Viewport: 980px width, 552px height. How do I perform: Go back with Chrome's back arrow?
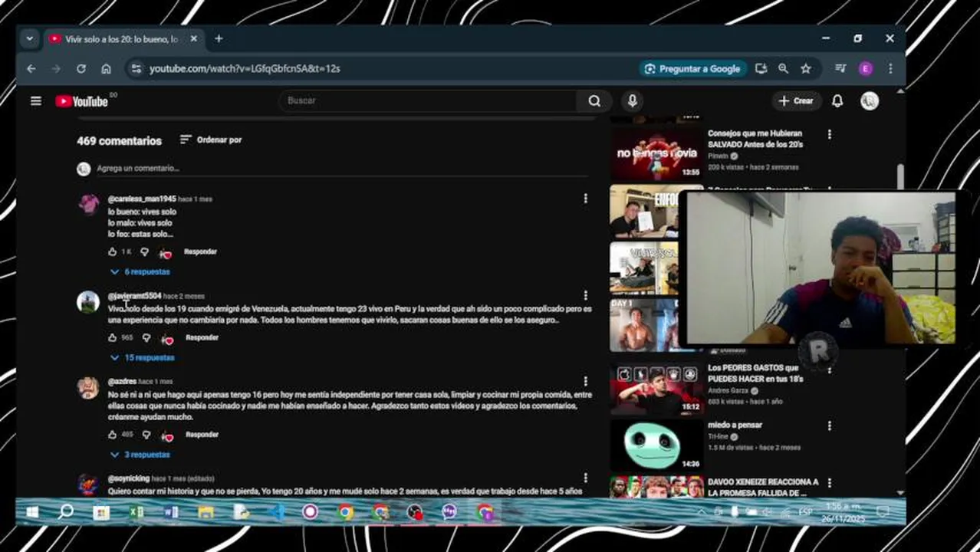31,68
